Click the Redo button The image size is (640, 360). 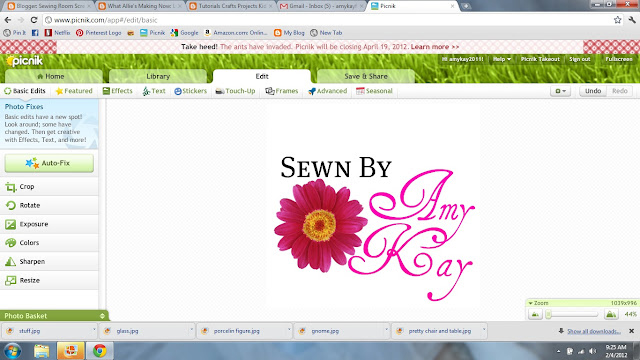[620, 91]
